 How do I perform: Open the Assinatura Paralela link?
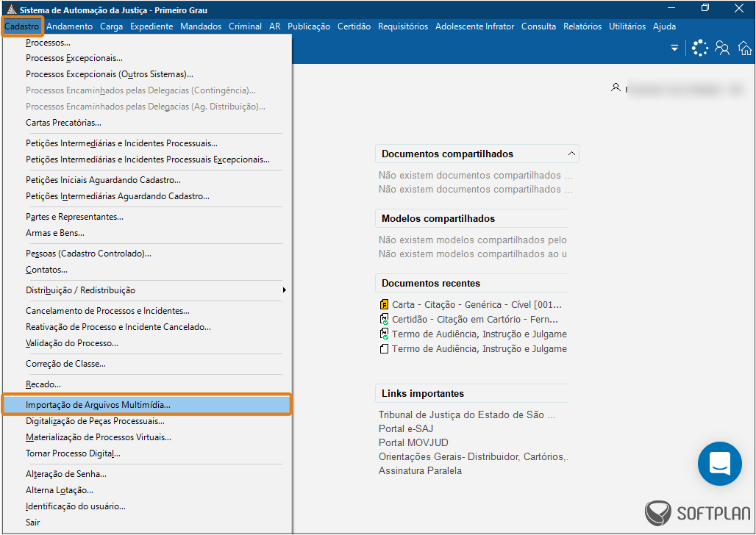[420, 471]
